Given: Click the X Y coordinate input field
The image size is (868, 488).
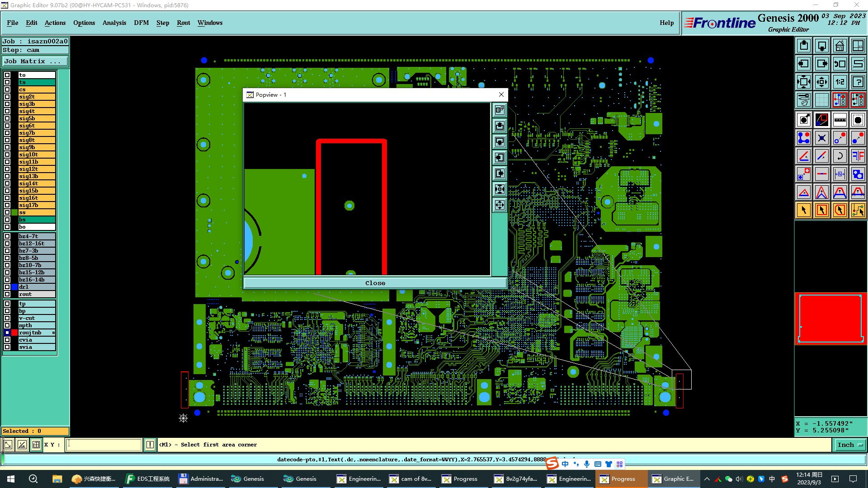Looking at the screenshot, I should pos(104,445).
